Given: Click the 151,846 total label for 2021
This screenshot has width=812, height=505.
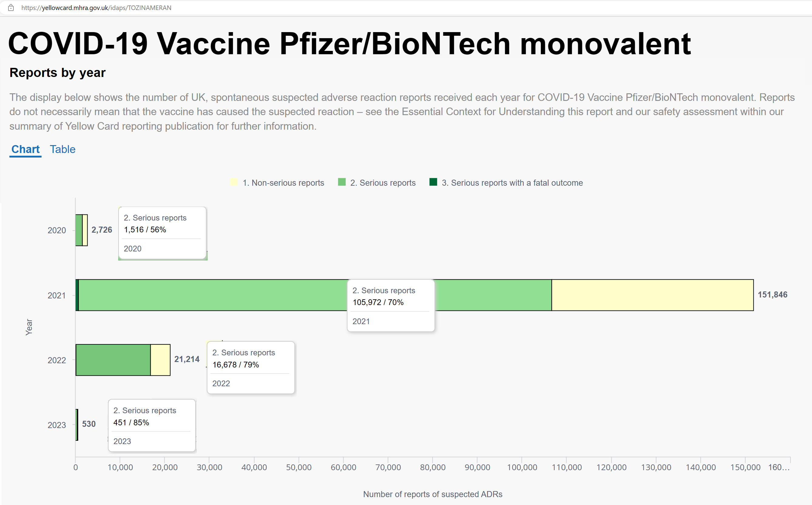Looking at the screenshot, I should pos(772,294).
